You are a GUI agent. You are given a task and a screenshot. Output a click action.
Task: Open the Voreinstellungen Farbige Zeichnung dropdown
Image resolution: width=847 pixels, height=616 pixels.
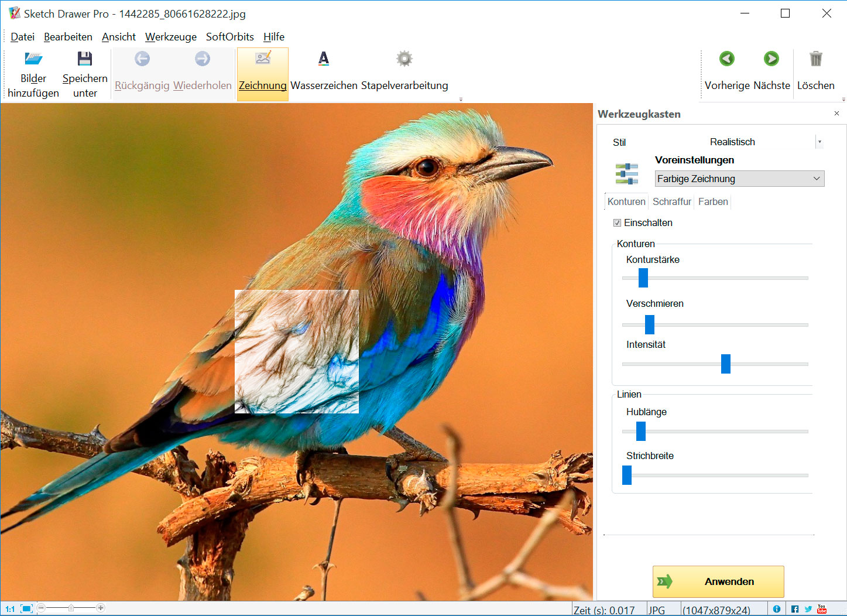(739, 179)
